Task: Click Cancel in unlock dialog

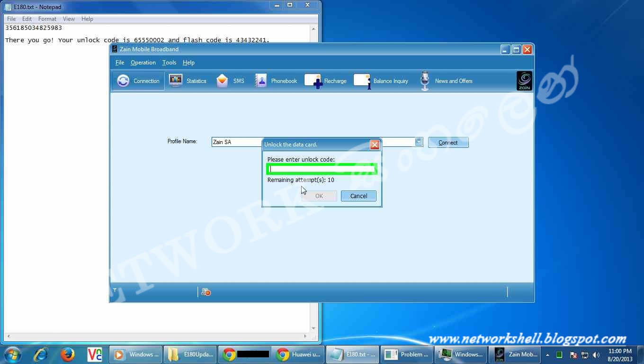Action: (x=358, y=196)
